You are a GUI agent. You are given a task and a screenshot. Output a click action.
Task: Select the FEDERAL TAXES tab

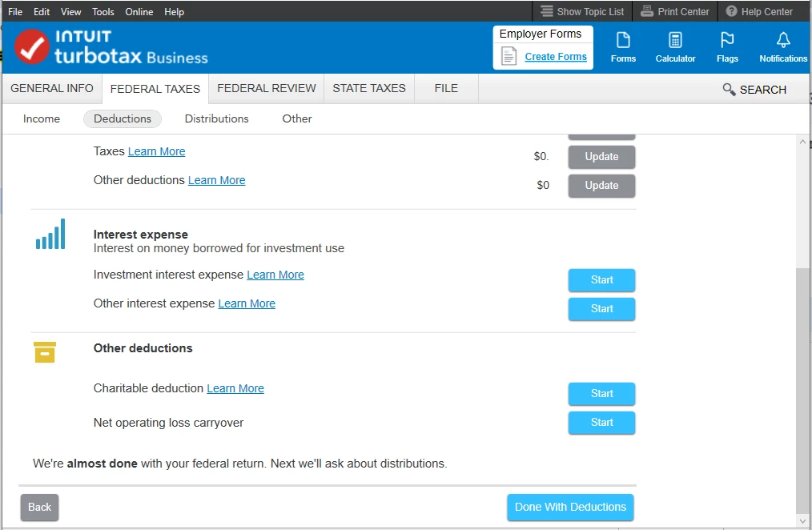coord(155,89)
